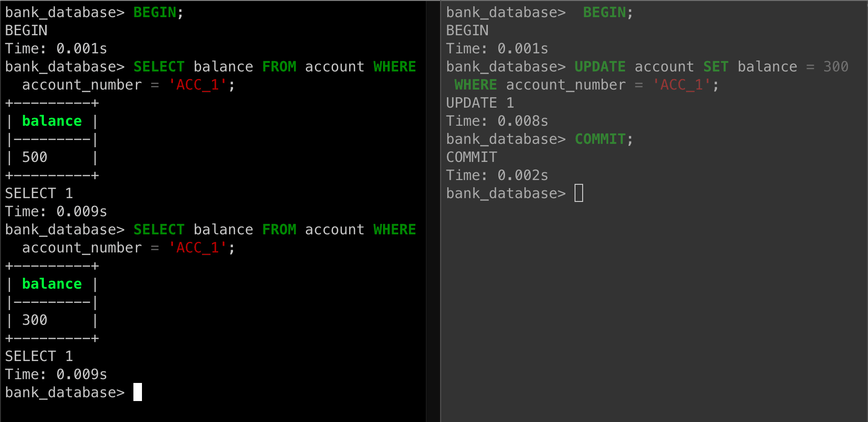Click the green UPDATE keyword in the right pane
Screen dimensions: 868x422
tap(600, 67)
